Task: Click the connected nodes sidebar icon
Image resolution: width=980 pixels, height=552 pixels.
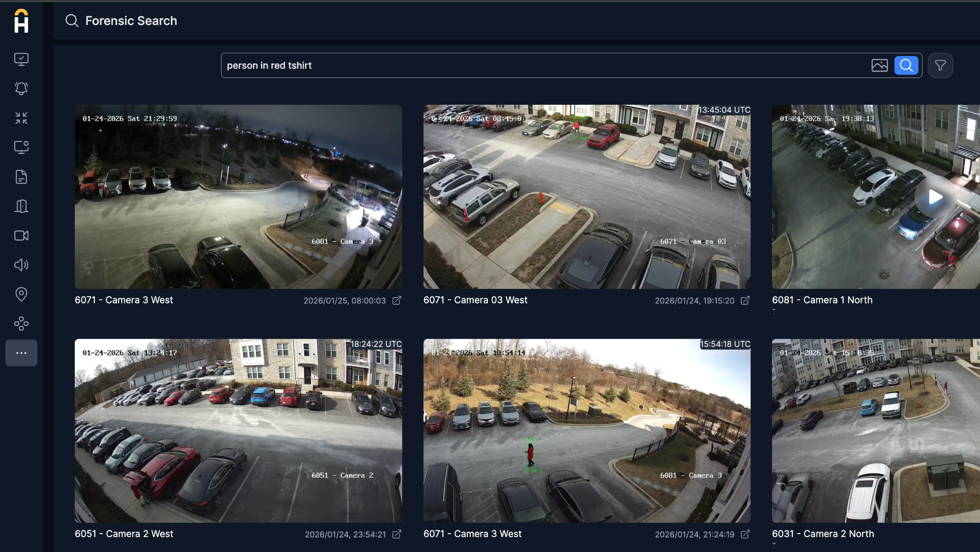Action: click(21, 324)
